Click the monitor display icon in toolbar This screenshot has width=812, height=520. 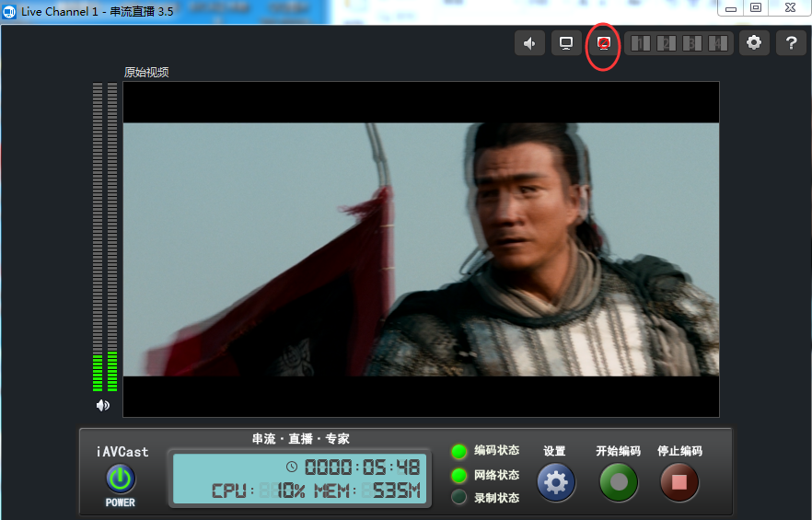566,43
